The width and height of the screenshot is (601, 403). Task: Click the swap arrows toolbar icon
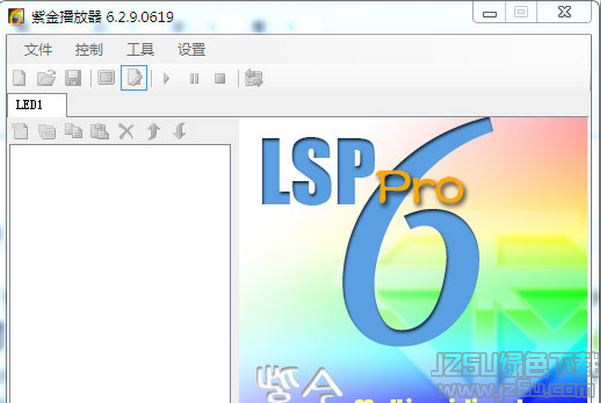tap(254, 78)
